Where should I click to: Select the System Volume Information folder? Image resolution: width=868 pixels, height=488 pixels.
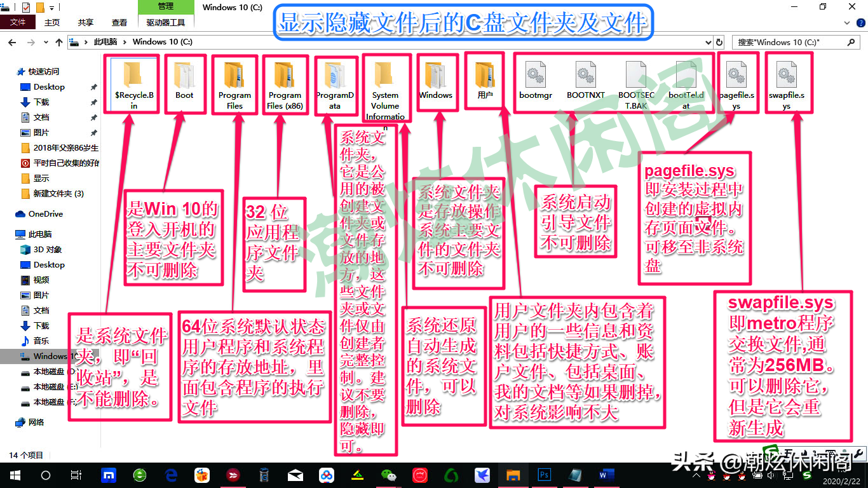[x=385, y=90]
